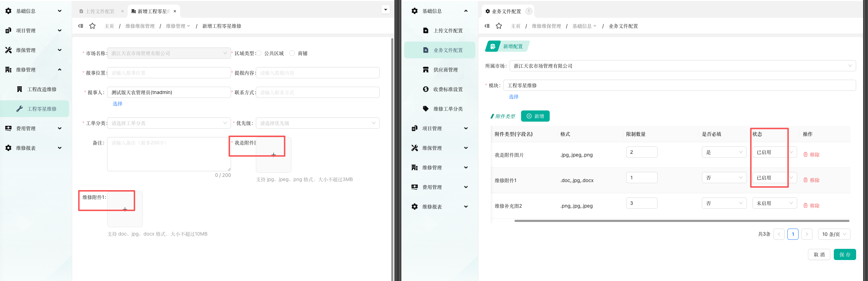Click 移除 trash icon for 维修补充图2 row

(806, 206)
